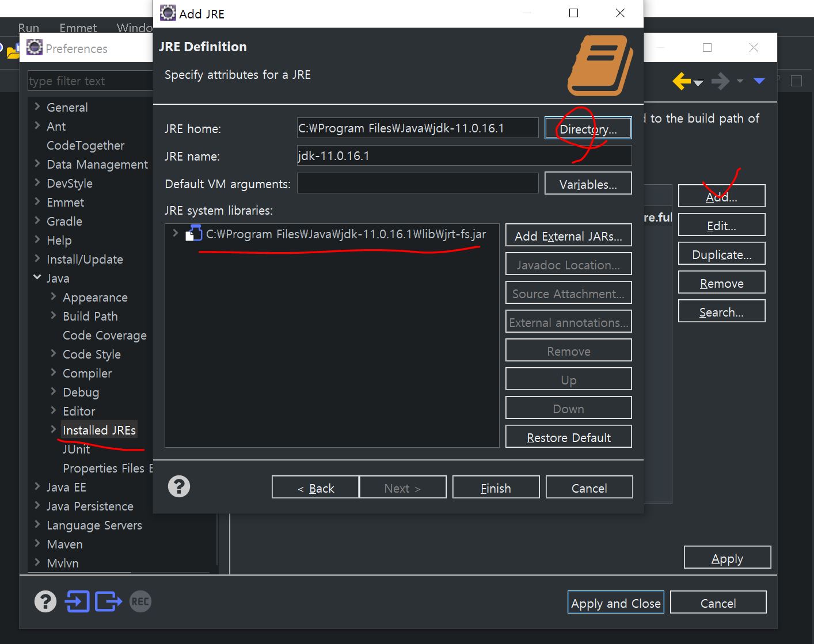This screenshot has width=814, height=644.
Task: Expand the Java EE node
Action: point(37,486)
